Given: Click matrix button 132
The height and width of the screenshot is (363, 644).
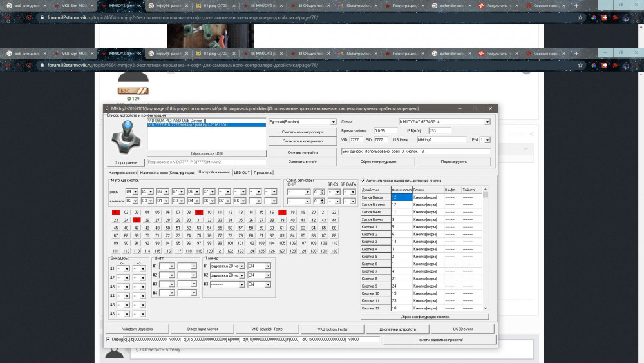Looking at the screenshot, I should tap(334, 251).
